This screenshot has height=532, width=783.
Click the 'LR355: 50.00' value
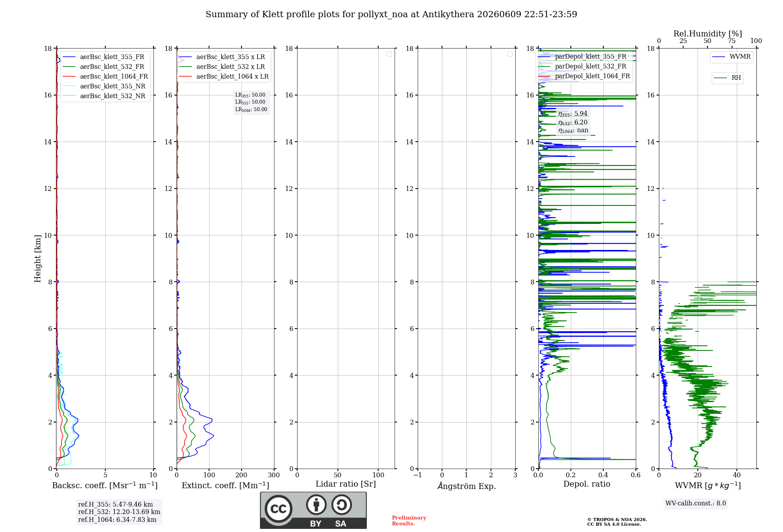(250, 95)
